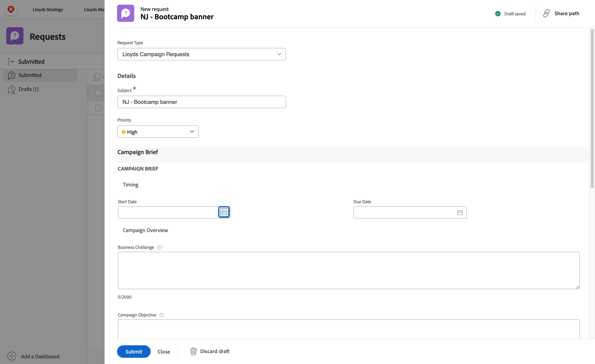Show help for Business Challange field

point(159,247)
